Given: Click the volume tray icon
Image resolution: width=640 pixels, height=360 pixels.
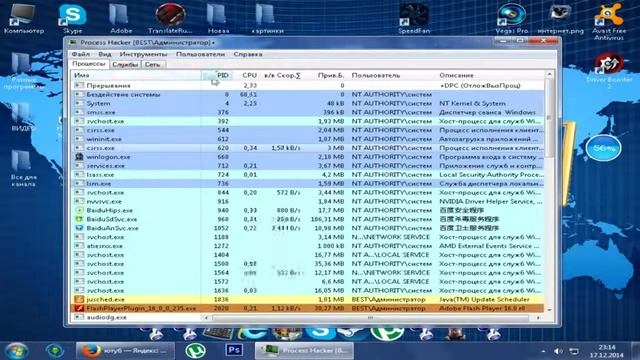Looking at the screenshot, I should (558, 351).
